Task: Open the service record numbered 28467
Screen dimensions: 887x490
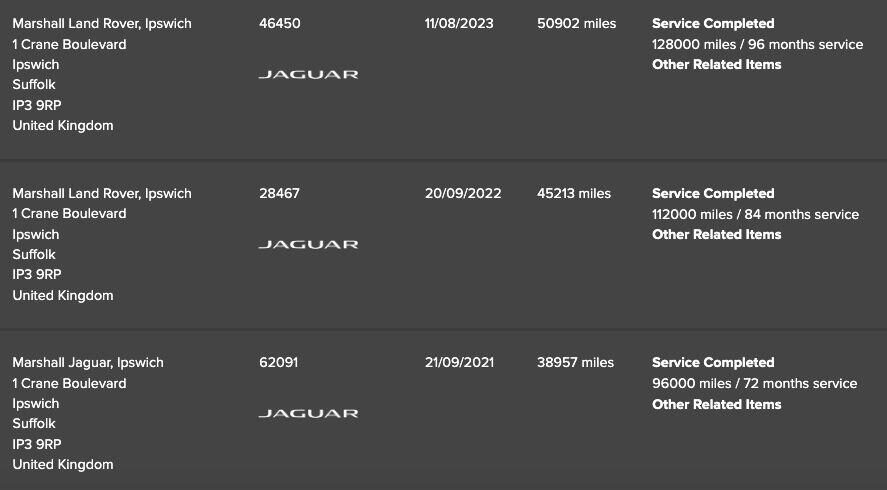Action: [x=279, y=193]
